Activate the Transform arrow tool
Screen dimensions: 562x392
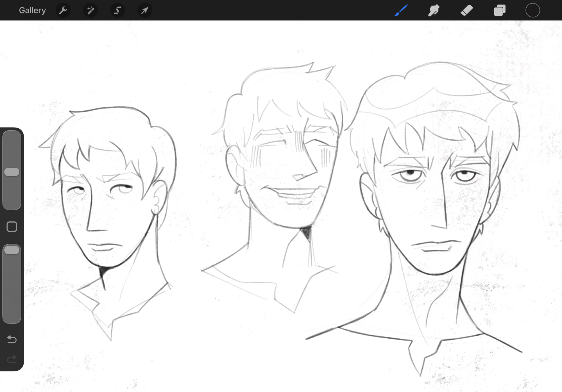tap(145, 10)
